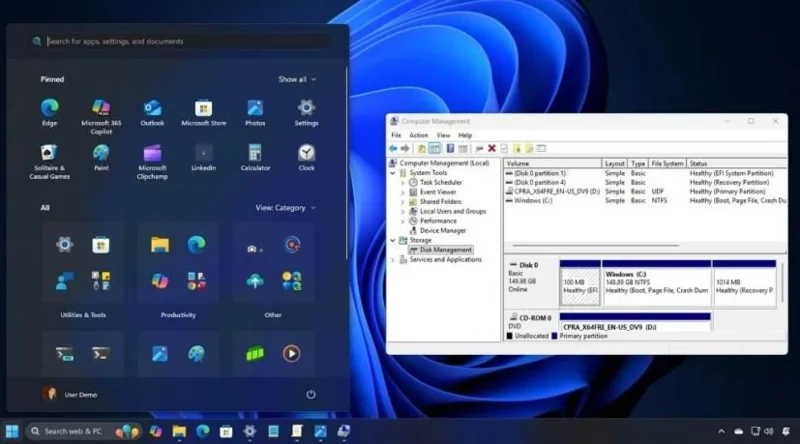Launch the Calculator app

[255, 157]
